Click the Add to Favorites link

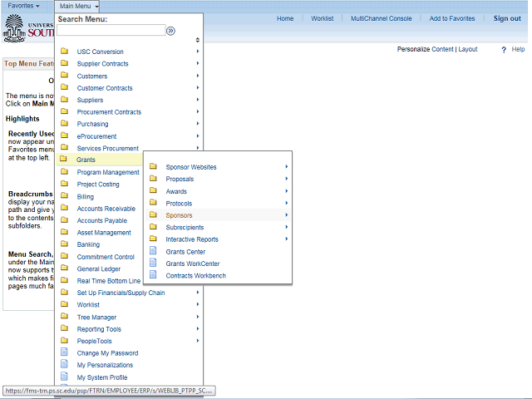click(452, 18)
